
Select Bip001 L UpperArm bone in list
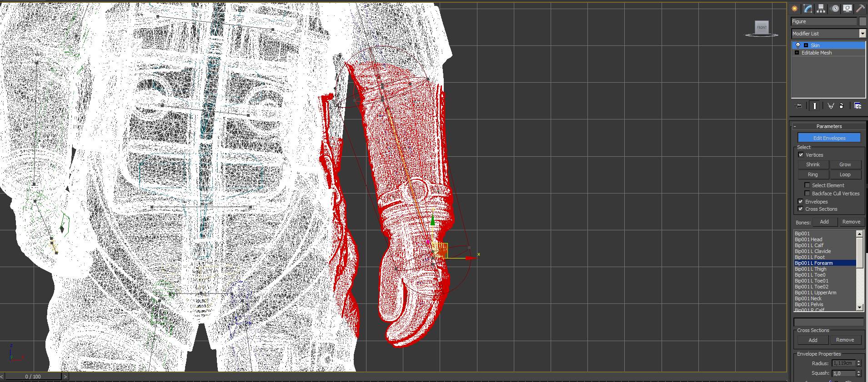point(815,293)
